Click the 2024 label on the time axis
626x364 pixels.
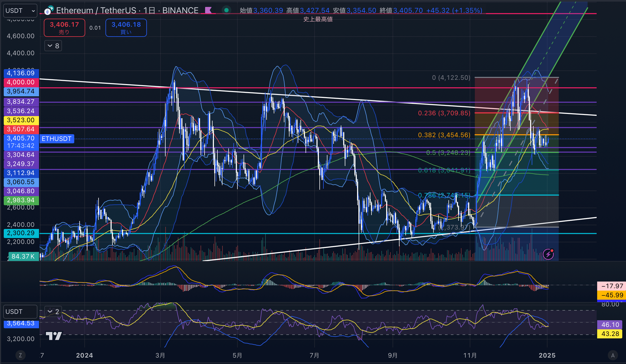[x=84, y=355]
